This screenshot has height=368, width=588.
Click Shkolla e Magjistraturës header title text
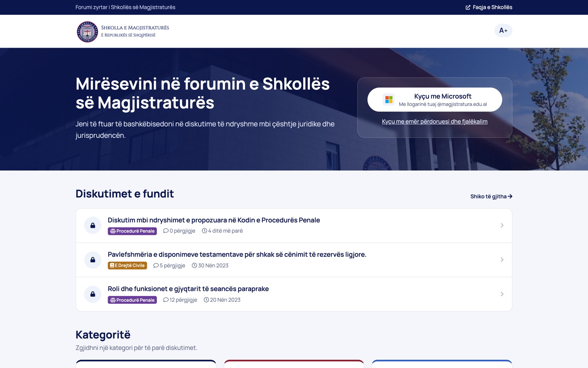coord(135,28)
